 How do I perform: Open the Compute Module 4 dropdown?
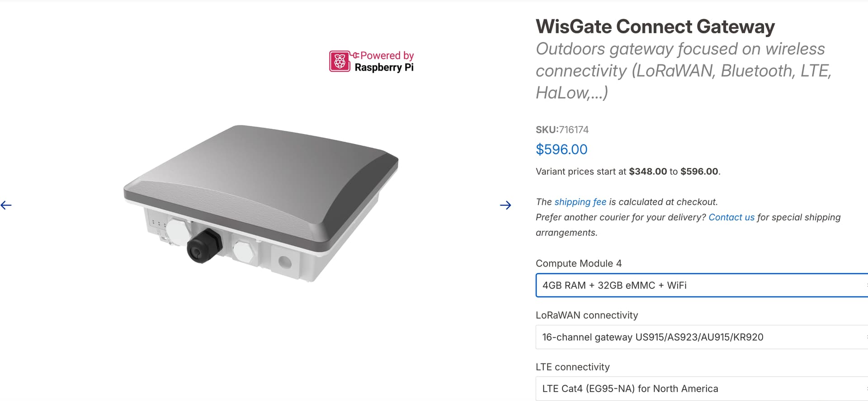click(x=701, y=285)
